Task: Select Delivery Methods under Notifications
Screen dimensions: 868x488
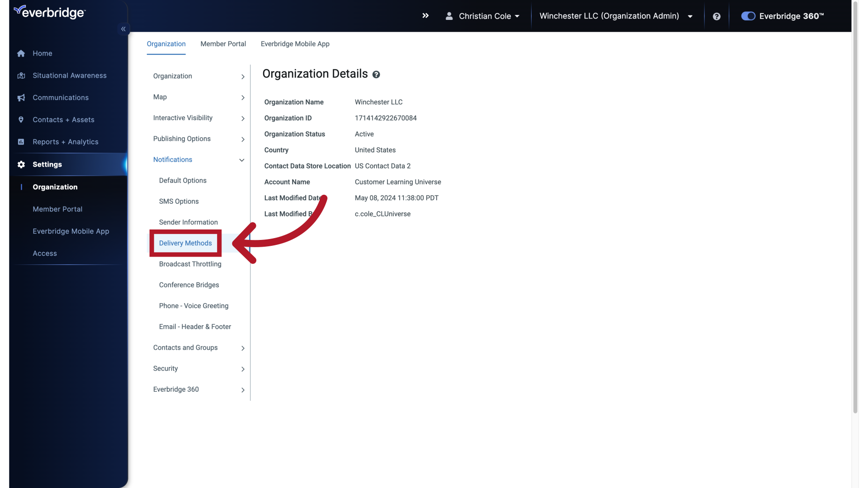Action: point(185,243)
